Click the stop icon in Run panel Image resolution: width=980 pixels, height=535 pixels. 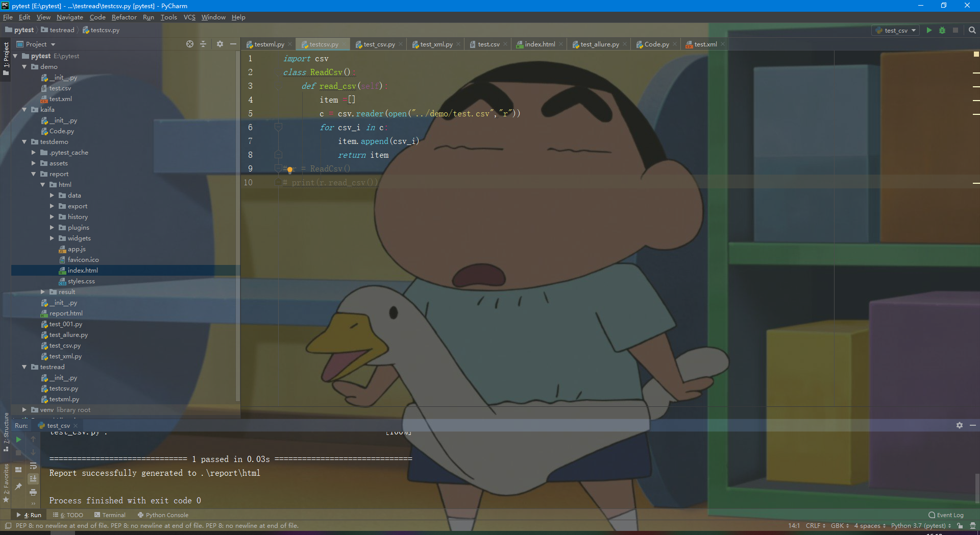[18, 452]
